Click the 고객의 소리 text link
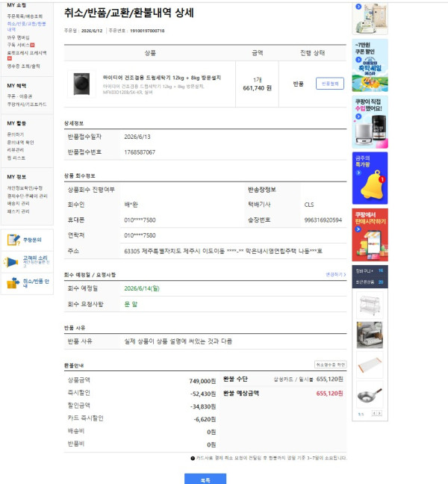 [35, 258]
